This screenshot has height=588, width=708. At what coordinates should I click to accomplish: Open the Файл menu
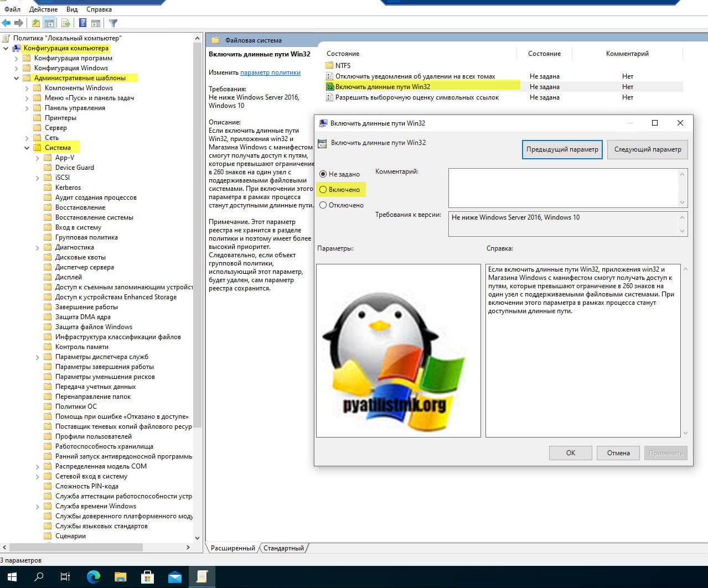tap(12, 9)
